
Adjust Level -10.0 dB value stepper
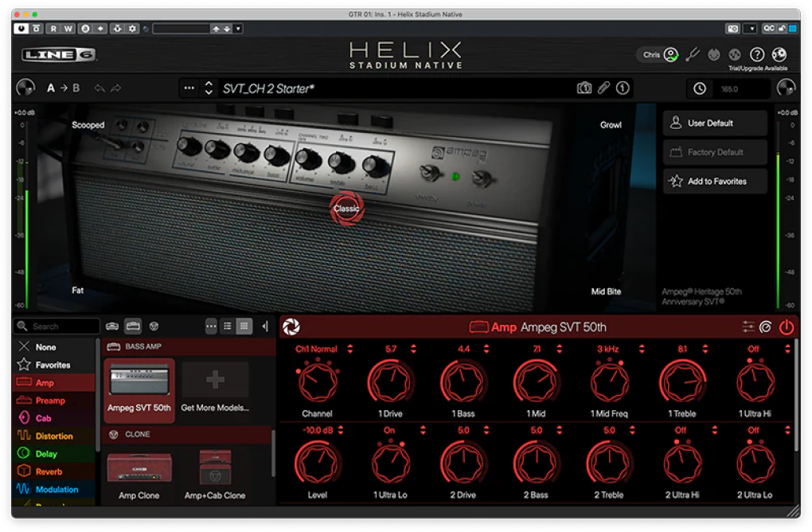pyautogui.click(x=341, y=431)
